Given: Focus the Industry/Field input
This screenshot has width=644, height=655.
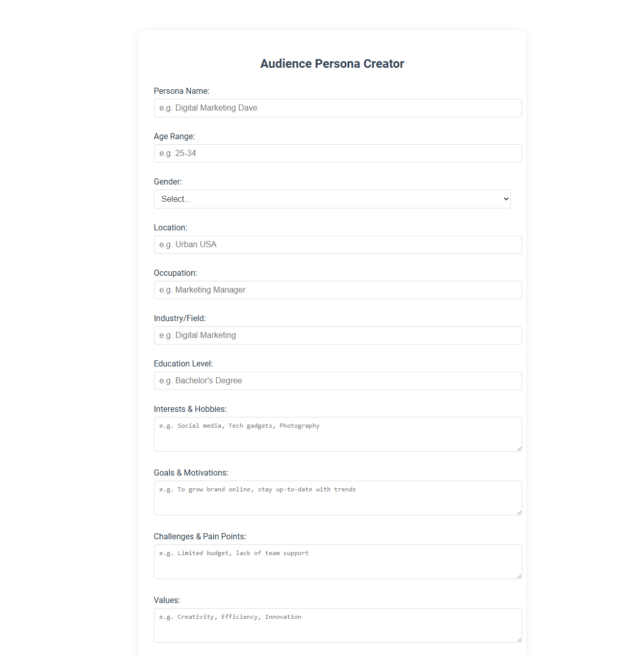Looking at the screenshot, I should tap(338, 335).
